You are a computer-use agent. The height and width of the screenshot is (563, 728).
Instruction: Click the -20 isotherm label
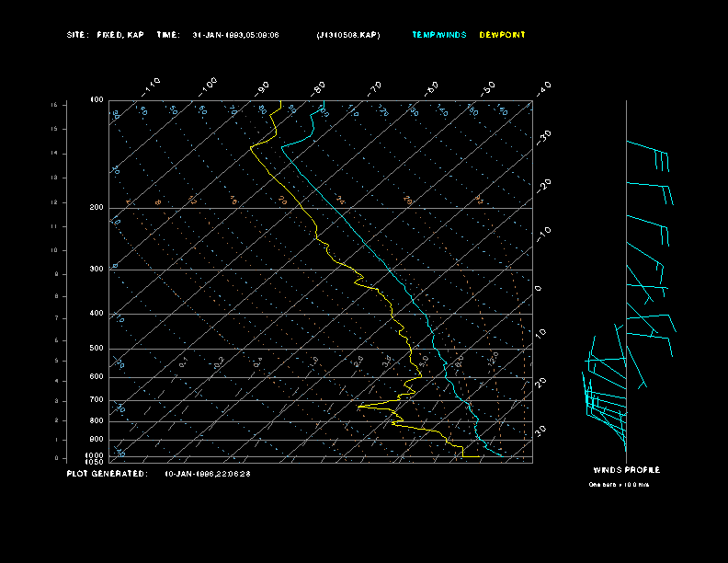544,187
